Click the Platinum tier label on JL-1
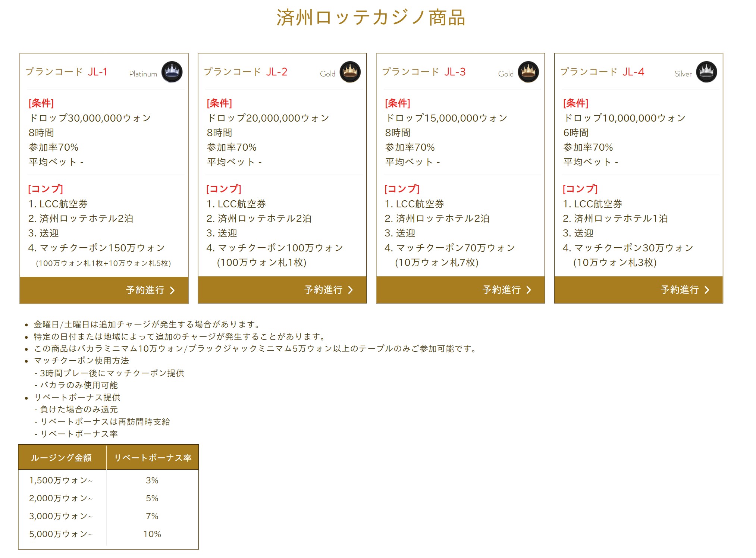 click(x=143, y=74)
